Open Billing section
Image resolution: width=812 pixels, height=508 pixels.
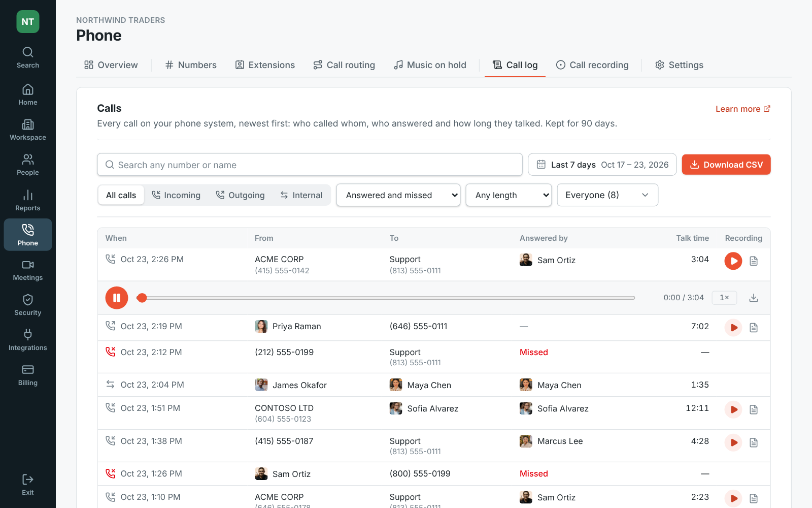(x=27, y=375)
